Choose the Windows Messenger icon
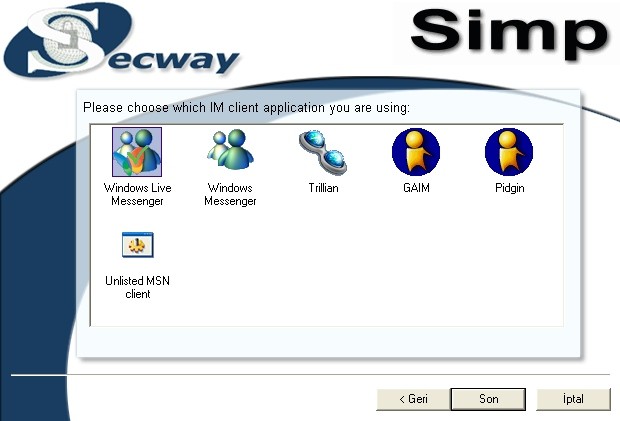 point(230,151)
